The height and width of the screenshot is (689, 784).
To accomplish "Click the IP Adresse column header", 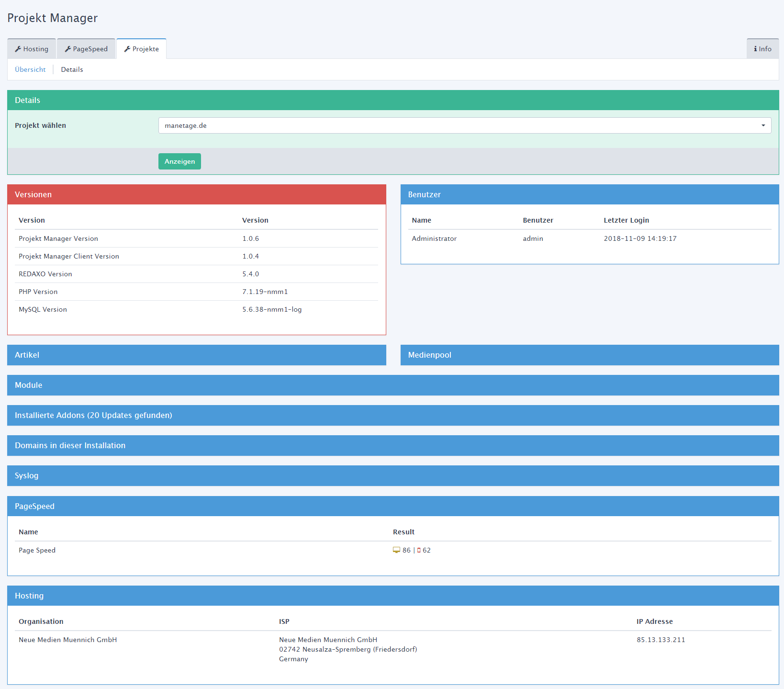I will point(654,621).
